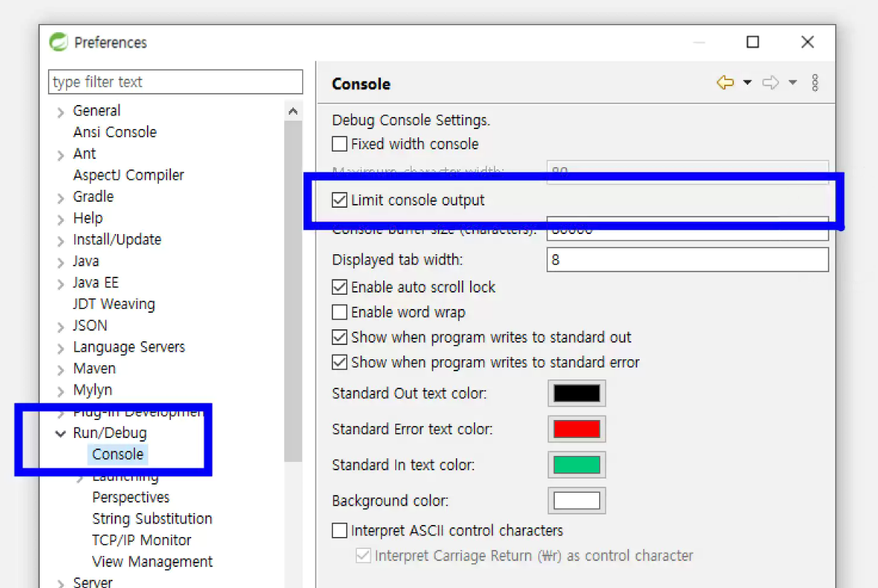Click the back navigation arrow icon

coord(725,83)
